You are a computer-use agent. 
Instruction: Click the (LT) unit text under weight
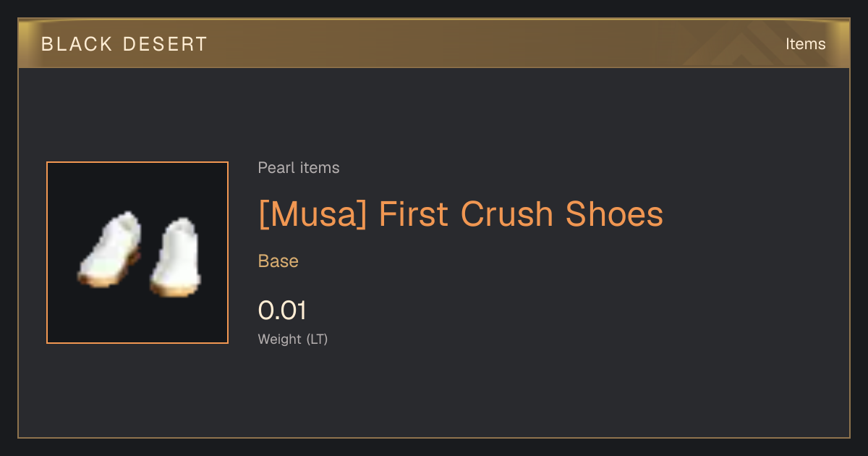[317, 339]
